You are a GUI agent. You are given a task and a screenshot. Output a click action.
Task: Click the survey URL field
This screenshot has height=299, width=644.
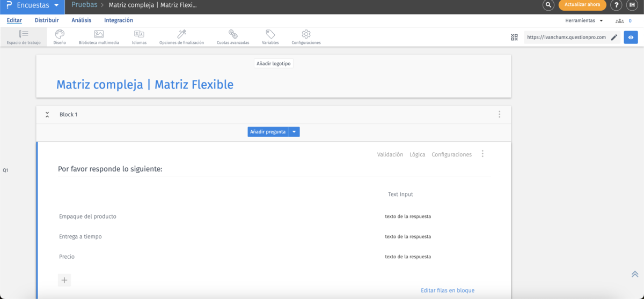tap(566, 38)
